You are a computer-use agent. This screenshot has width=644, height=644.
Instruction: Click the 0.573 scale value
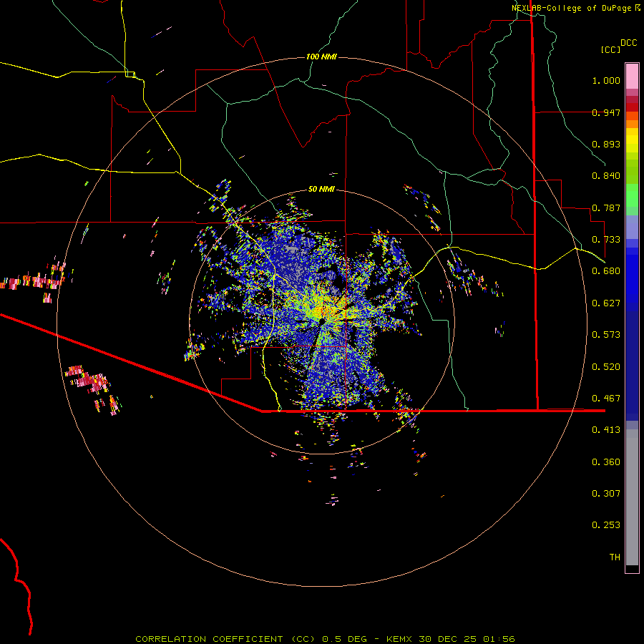pyautogui.click(x=606, y=335)
